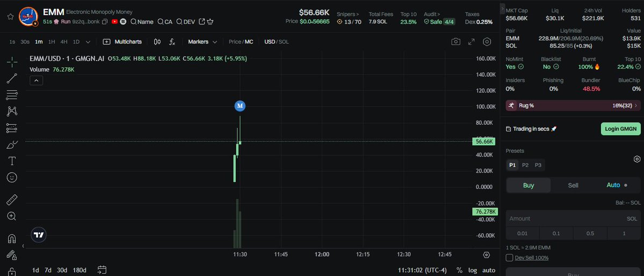Screen dimensions: 644x276
Task: Check the Dev Sell 100% checkbox
Action: [509, 258]
